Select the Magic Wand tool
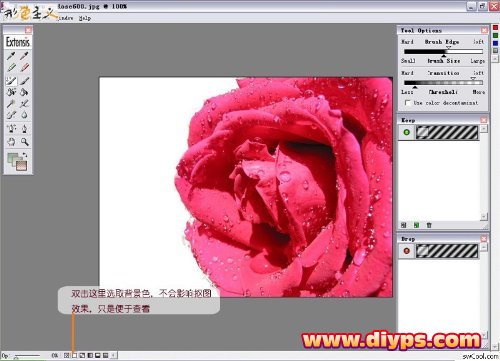This screenshot has width=500, height=361. click(11, 104)
